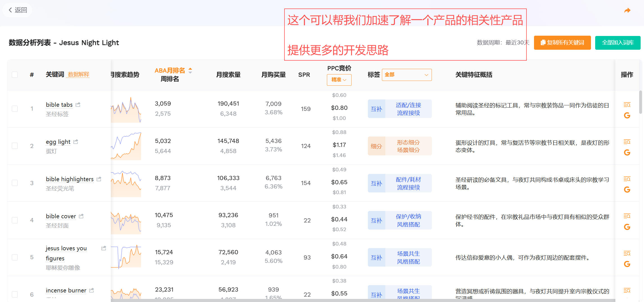Open the 数据解释 link
644x302 pixels.
(x=78, y=74)
